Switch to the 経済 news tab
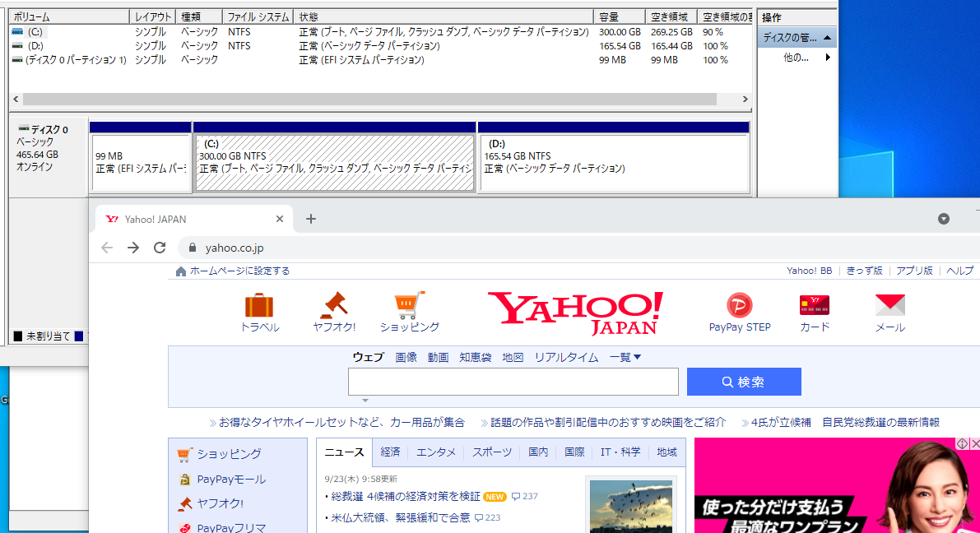Screen dimensions: 980x533 390,452
